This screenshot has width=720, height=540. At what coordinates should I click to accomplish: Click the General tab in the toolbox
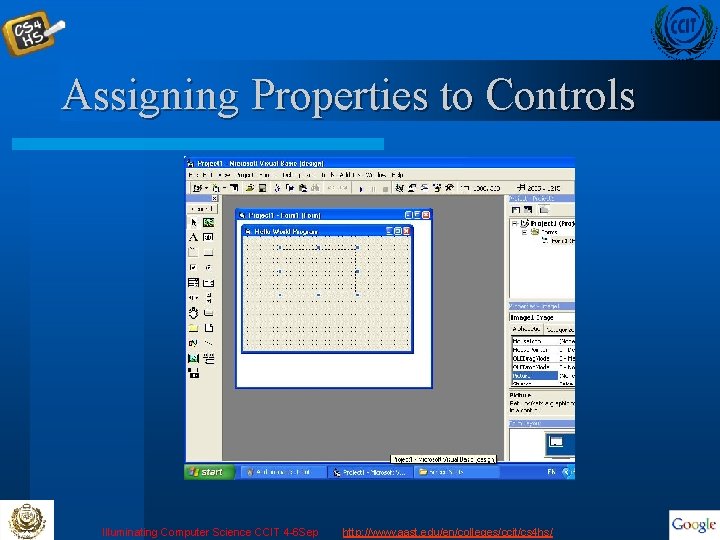pos(202,209)
